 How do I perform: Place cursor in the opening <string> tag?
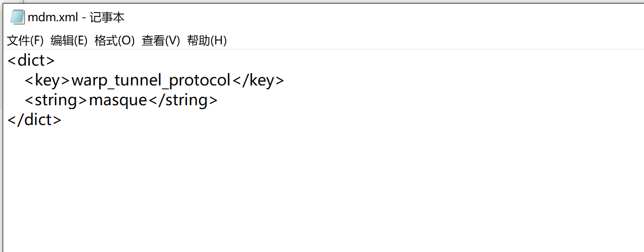tap(57, 100)
